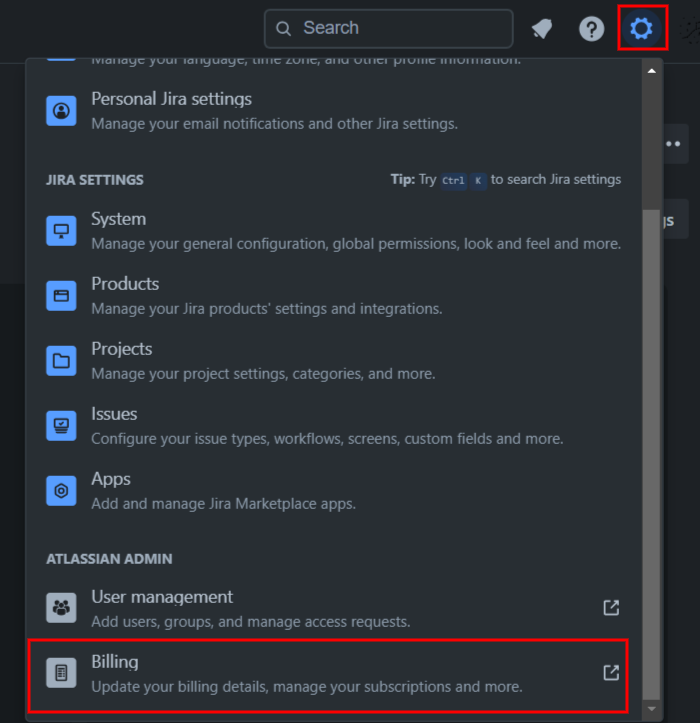The height and width of the screenshot is (723, 700).
Task: Open Apps settings entry
Action: [333, 491]
